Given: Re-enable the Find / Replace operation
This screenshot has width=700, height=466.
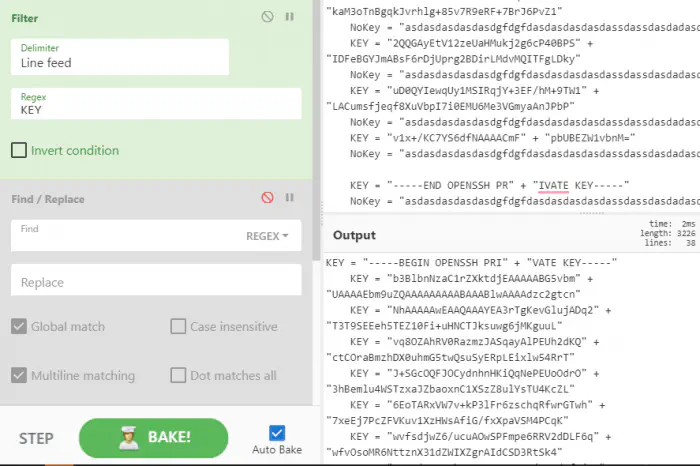Looking at the screenshot, I should [267, 198].
